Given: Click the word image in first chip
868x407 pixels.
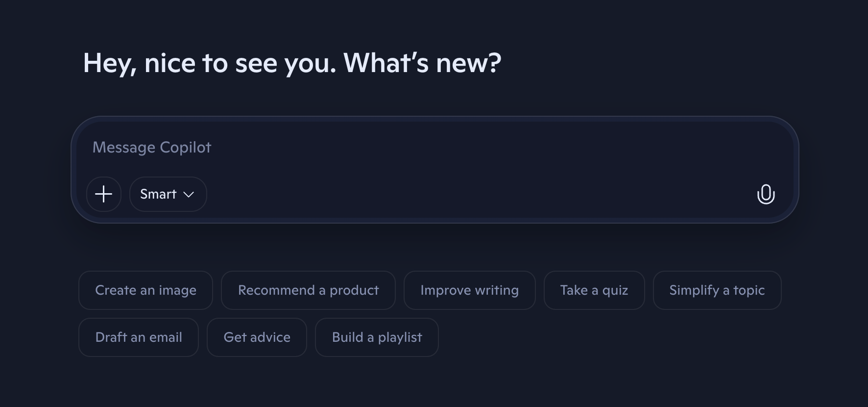Looking at the screenshot, I should (x=177, y=291).
